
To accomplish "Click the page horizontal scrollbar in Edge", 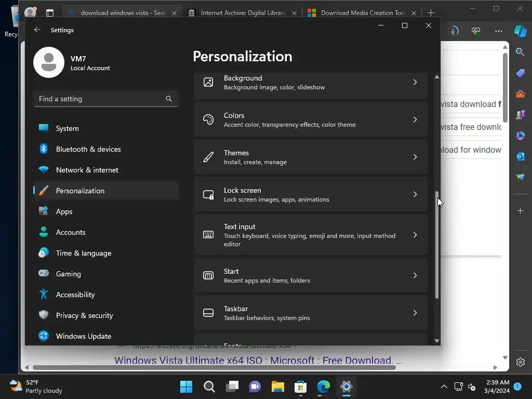I will (214, 367).
